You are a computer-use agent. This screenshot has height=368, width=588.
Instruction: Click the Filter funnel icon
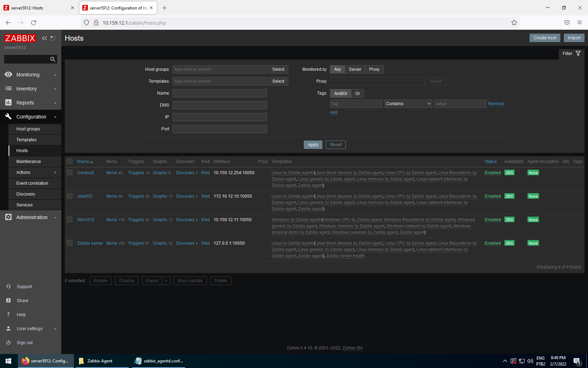(x=578, y=54)
